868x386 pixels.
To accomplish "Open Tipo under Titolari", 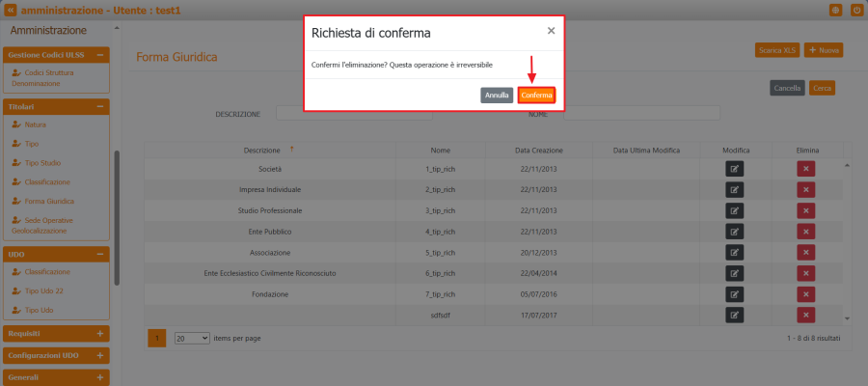I will click(x=25, y=144).
